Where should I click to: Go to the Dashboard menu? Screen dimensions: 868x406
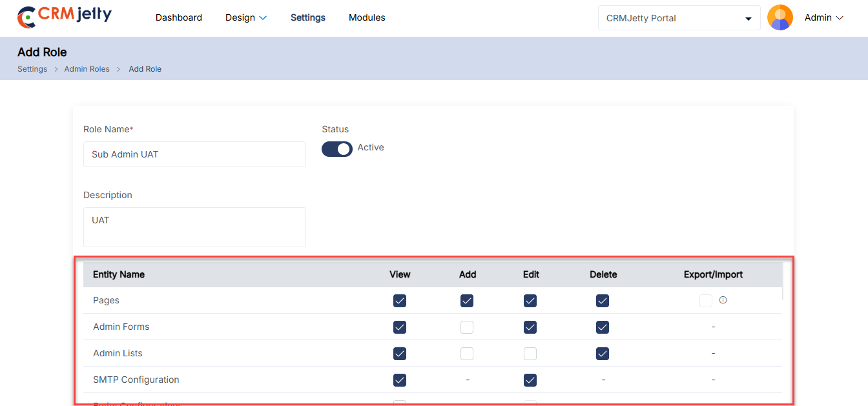pos(179,18)
